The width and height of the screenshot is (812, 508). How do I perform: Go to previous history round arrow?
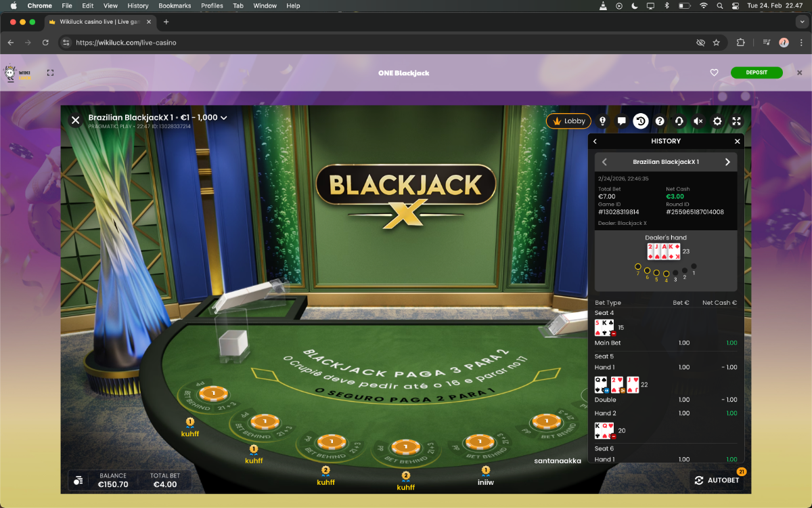[604, 162]
